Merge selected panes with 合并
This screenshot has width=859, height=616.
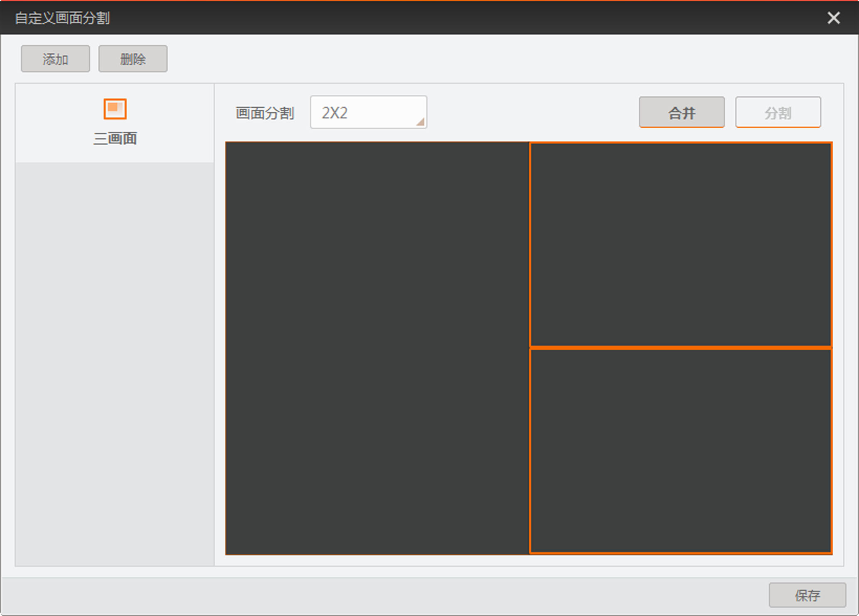click(x=682, y=113)
